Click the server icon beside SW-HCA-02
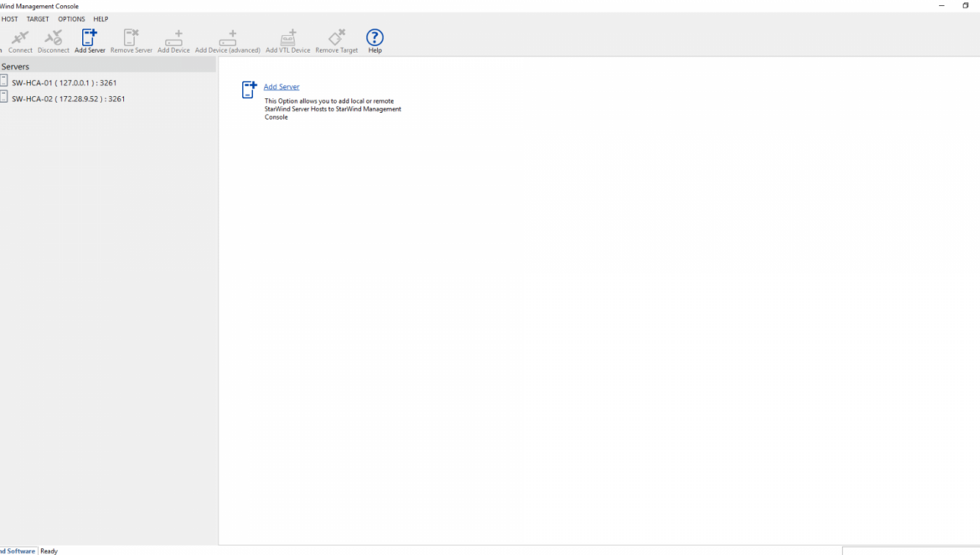980x555 pixels. point(3,97)
